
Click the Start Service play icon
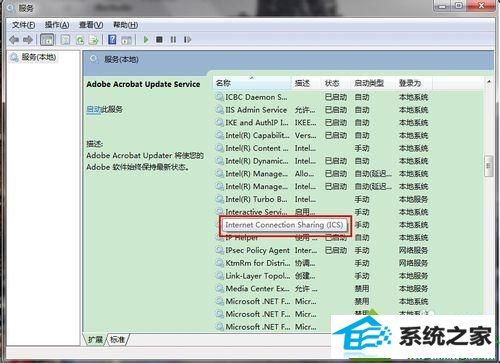pos(146,40)
